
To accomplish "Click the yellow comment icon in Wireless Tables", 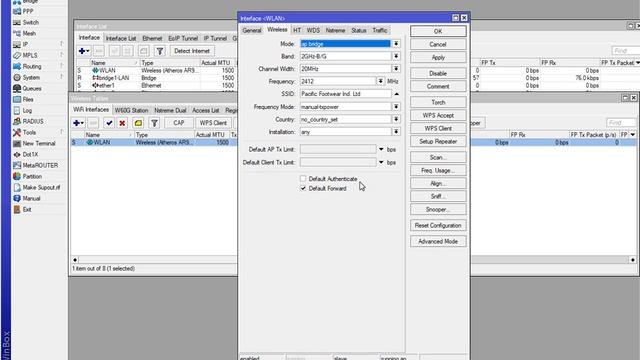I will point(138,123).
